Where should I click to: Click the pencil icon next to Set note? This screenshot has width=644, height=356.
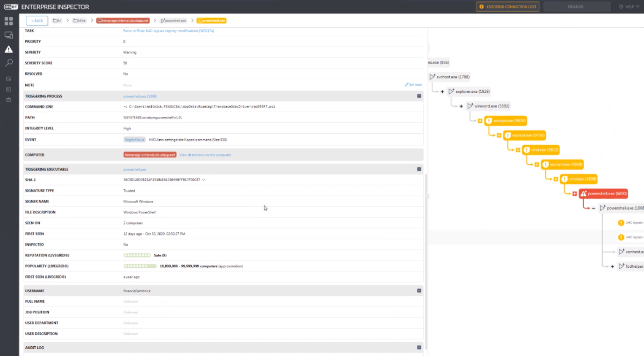[407, 85]
